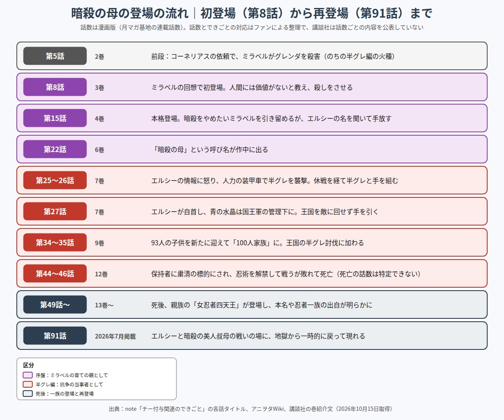The height and width of the screenshot is (420, 504).
Task: Click the 第8話 episode badge
Action: (55, 87)
